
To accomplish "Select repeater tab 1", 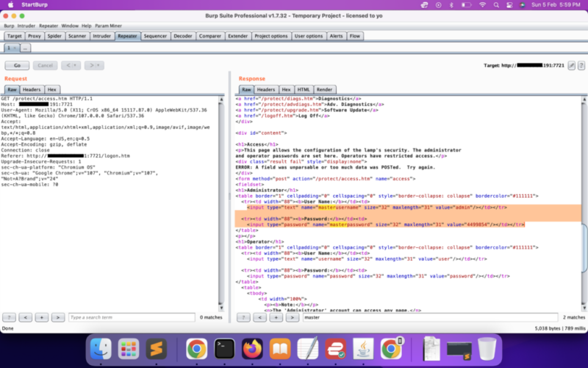I will click(x=11, y=48).
